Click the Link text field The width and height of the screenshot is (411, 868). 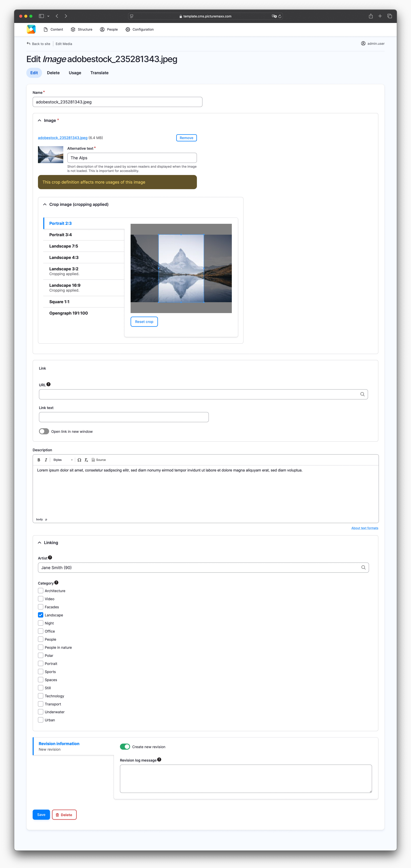[124, 417]
